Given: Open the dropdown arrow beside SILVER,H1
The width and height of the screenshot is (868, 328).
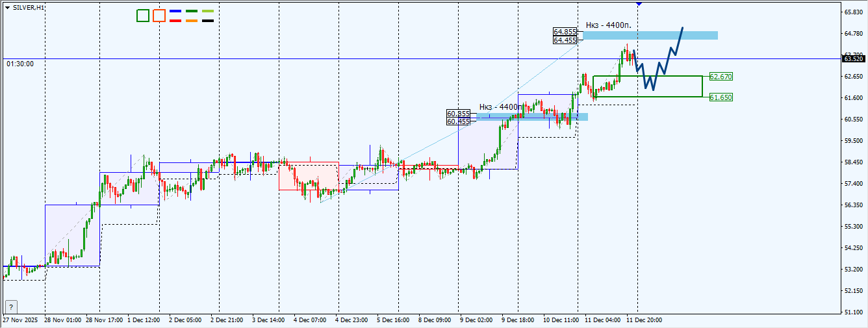Looking at the screenshot, I should click(7, 7).
